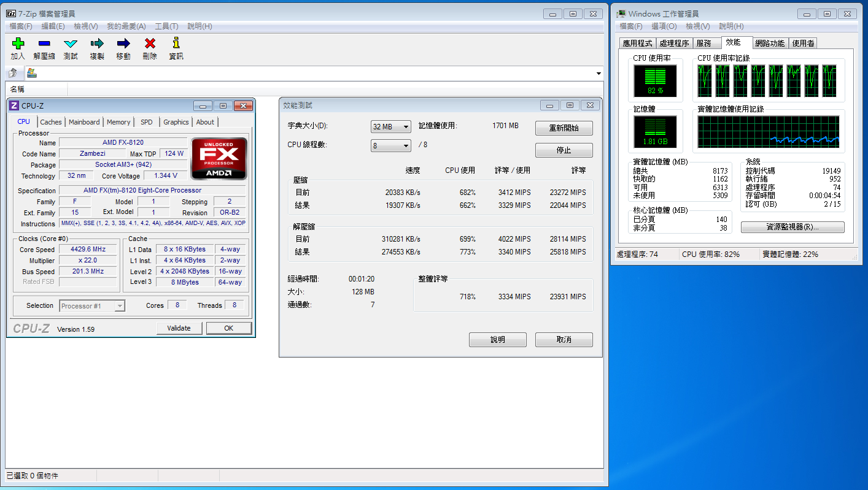Click the 23931 MIPS overall rating value

coord(568,297)
